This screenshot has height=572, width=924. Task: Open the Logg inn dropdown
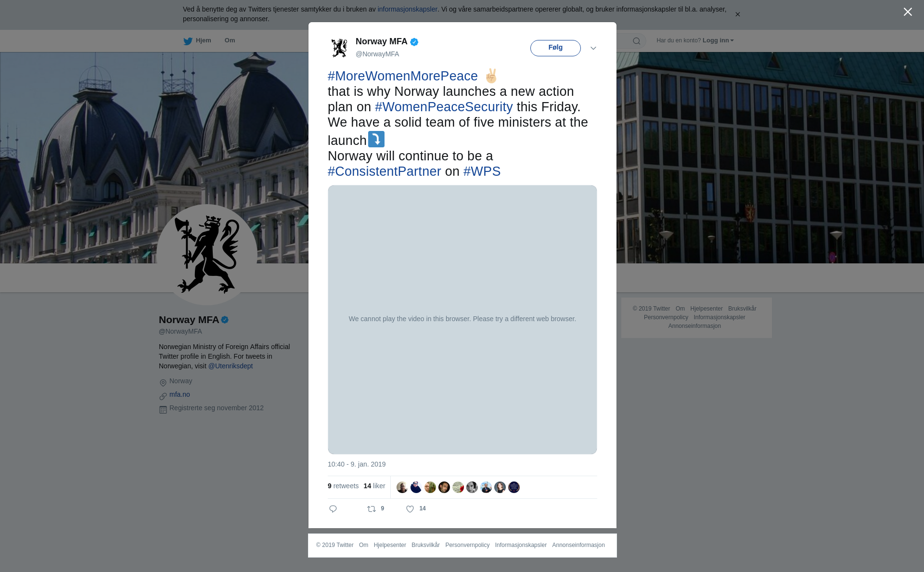718,40
